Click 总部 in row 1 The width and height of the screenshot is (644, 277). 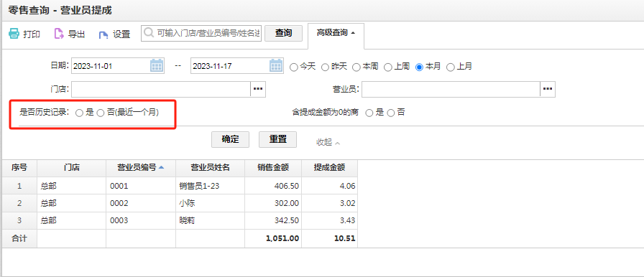[71, 186]
